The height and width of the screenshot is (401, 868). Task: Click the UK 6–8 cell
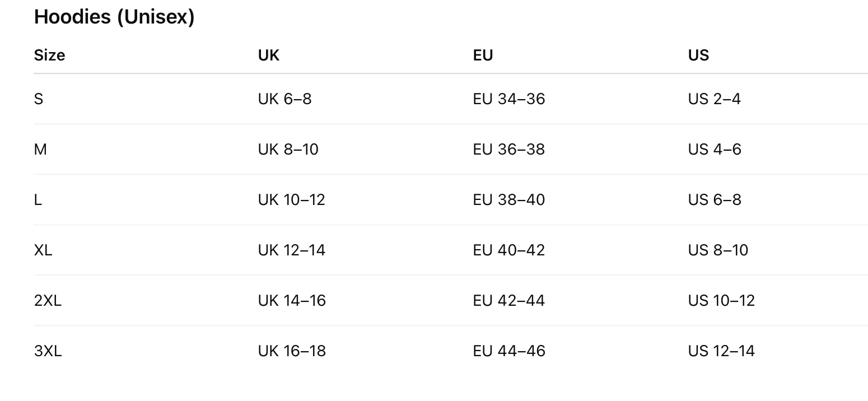pyautogui.click(x=284, y=99)
